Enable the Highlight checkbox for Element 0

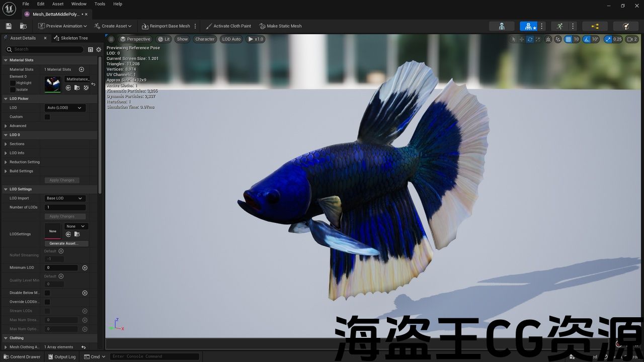point(13,83)
